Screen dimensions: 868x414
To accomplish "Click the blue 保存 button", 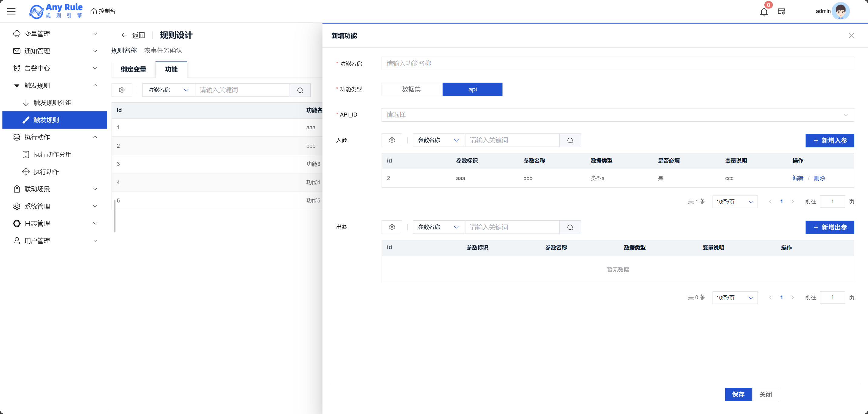I will [738, 394].
